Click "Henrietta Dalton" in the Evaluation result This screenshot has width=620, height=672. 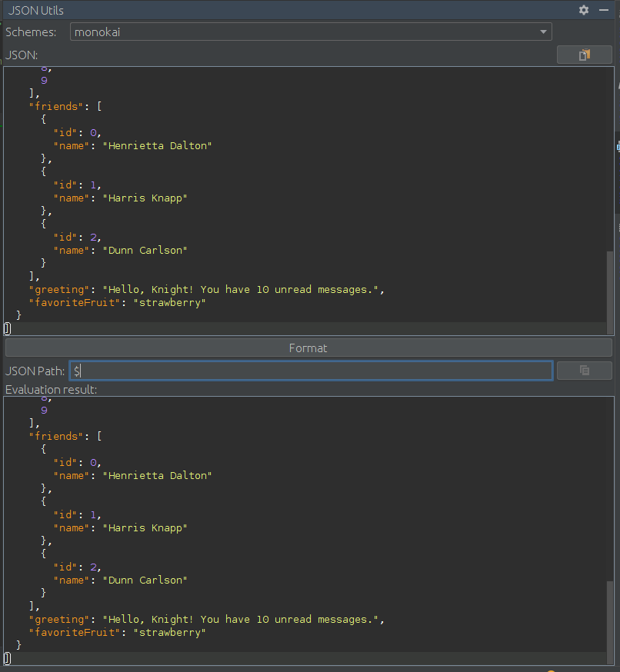158,476
